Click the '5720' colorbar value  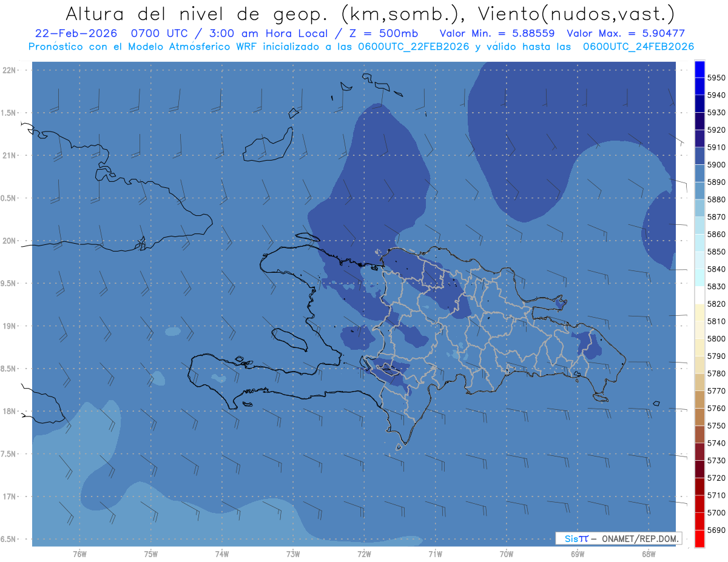pos(716,478)
